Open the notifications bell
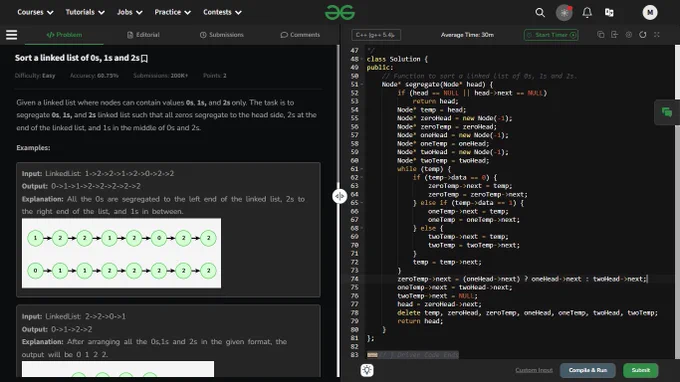680x382 pixels. (x=587, y=13)
